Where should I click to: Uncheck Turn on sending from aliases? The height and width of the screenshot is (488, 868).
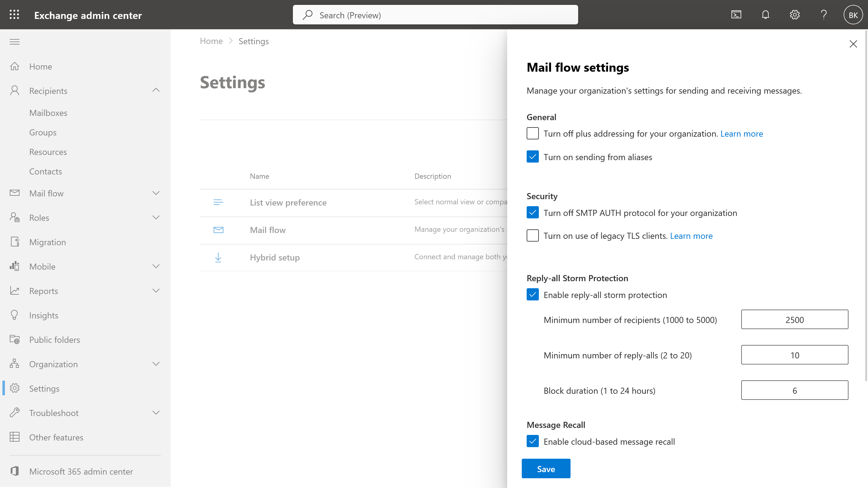pos(532,157)
